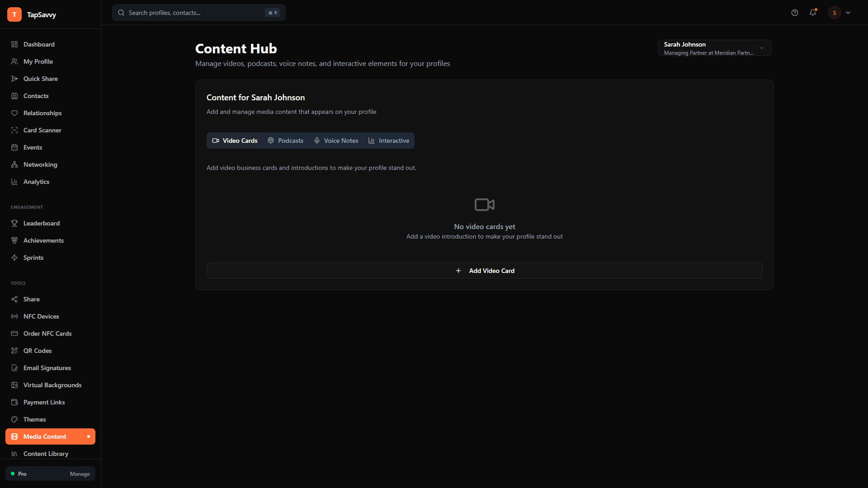
Task: Select the Email Signatures icon
Action: pos(14,368)
